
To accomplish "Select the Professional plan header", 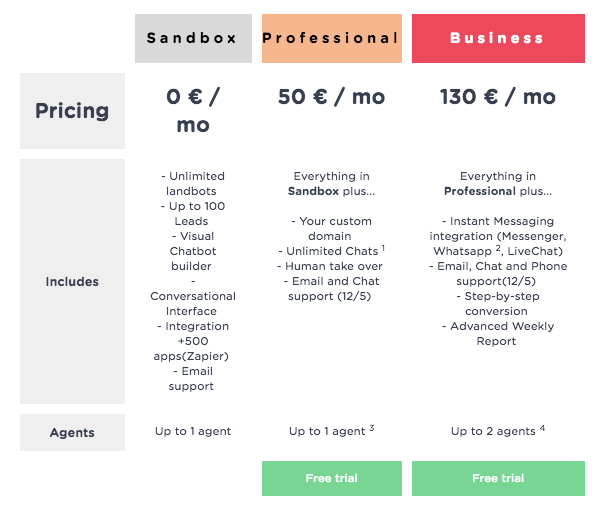I will (x=332, y=38).
